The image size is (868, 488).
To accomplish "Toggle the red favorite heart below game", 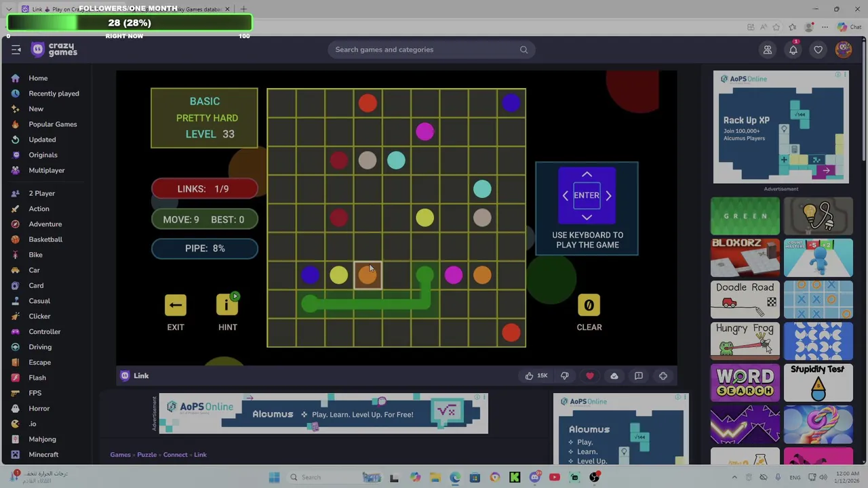I will pyautogui.click(x=590, y=375).
